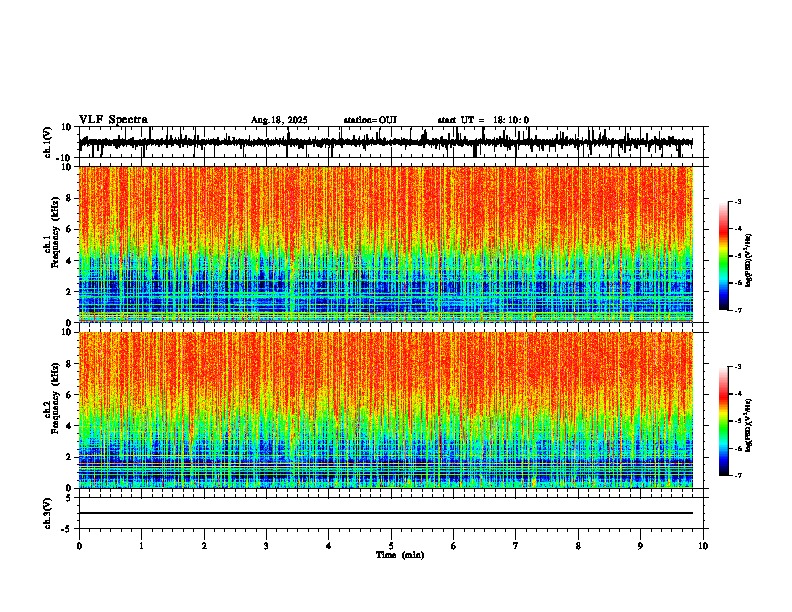The height and width of the screenshot is (612, 792).
Task: Click the "VLF Spectra" plot title
Action: [113, 120]
